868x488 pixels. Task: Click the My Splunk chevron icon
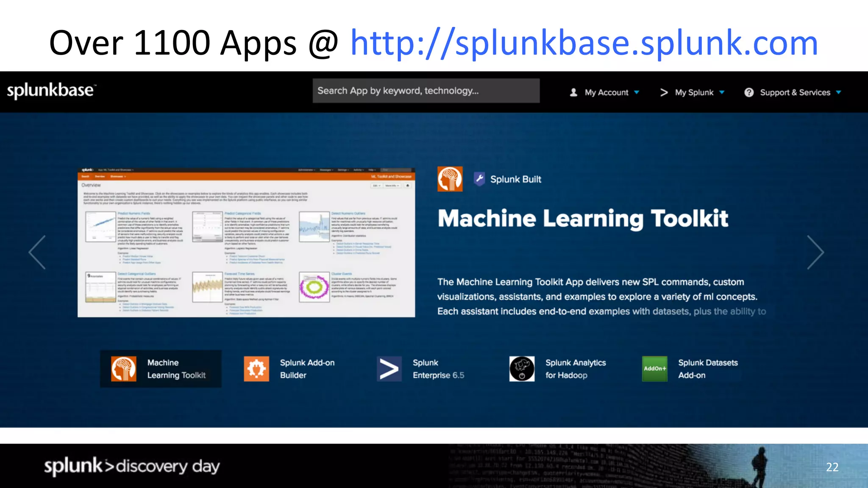(664, 92)
